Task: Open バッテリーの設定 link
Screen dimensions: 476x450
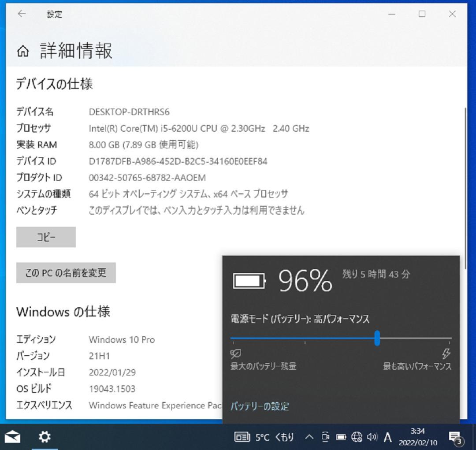Action: (260, 406)
